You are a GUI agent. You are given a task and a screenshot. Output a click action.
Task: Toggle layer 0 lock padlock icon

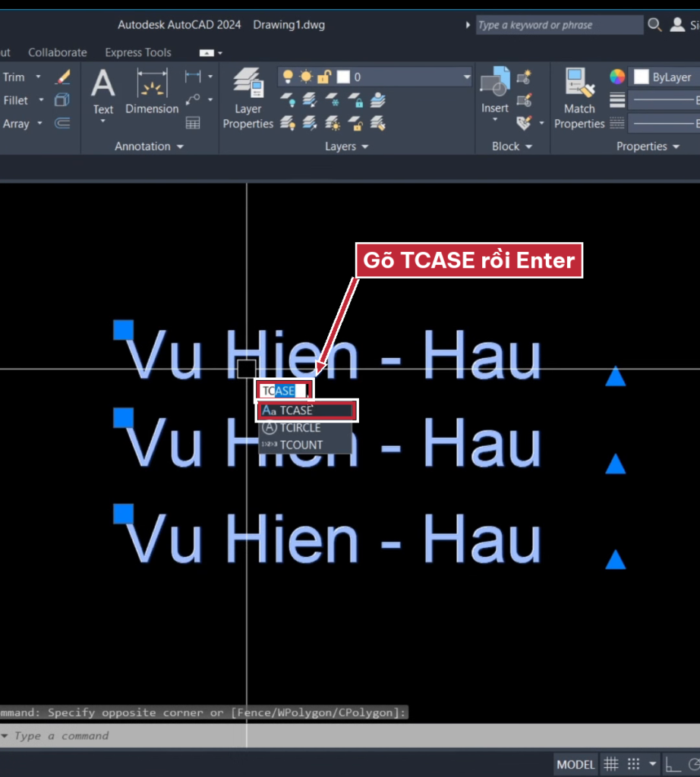click(324, 77)
